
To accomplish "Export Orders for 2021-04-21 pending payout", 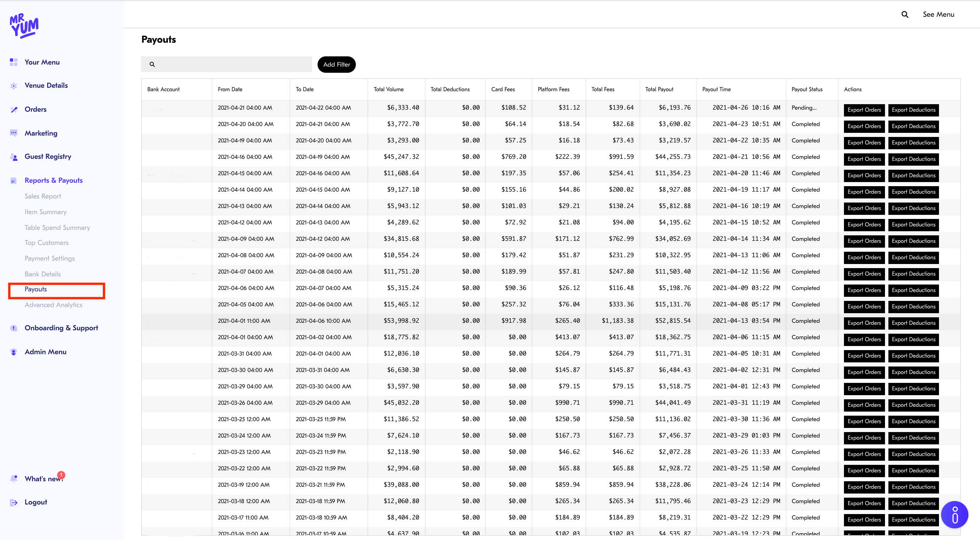I will pos(864,110).
